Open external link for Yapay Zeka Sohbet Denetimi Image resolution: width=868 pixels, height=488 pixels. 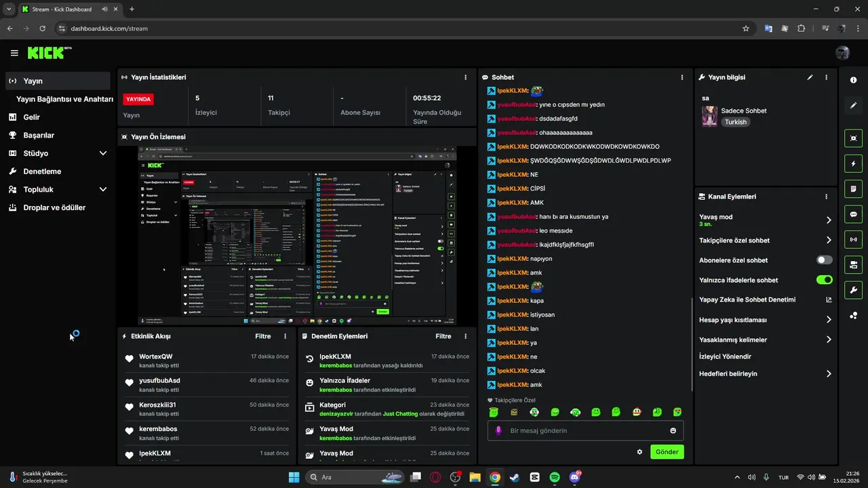pyautogui.click(x=828, y=300)
